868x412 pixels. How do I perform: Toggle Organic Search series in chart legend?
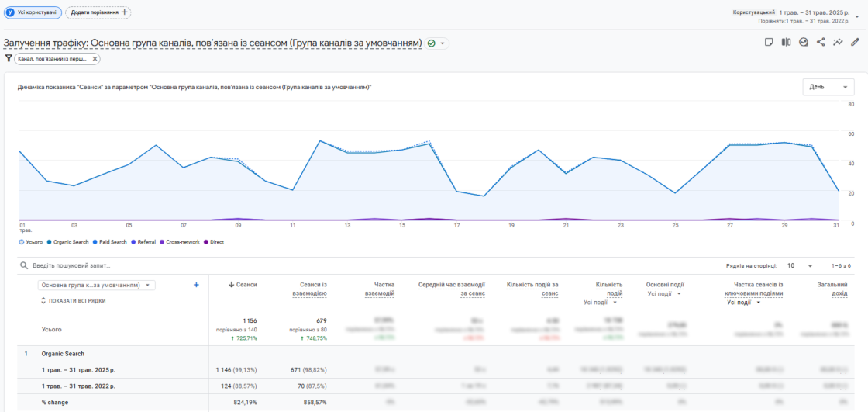(67, 242)
